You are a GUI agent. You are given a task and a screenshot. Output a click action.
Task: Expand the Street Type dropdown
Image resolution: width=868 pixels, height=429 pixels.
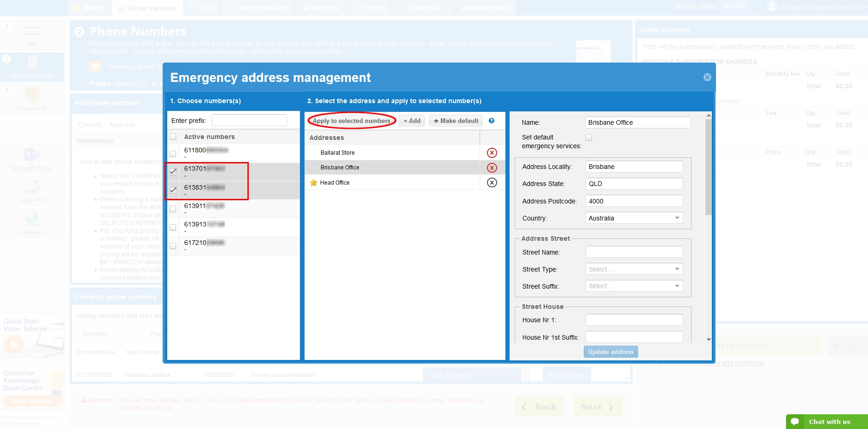click(x=634, y=269)
